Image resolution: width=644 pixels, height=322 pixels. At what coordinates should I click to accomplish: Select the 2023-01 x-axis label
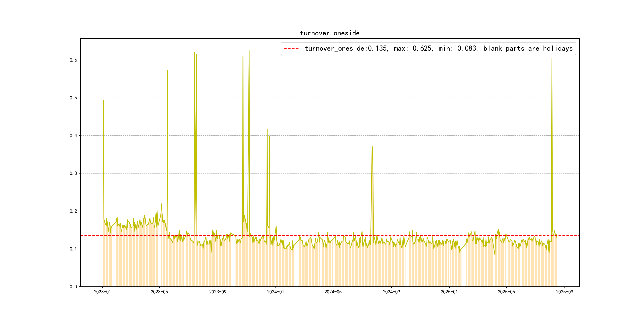pos(102,292)
